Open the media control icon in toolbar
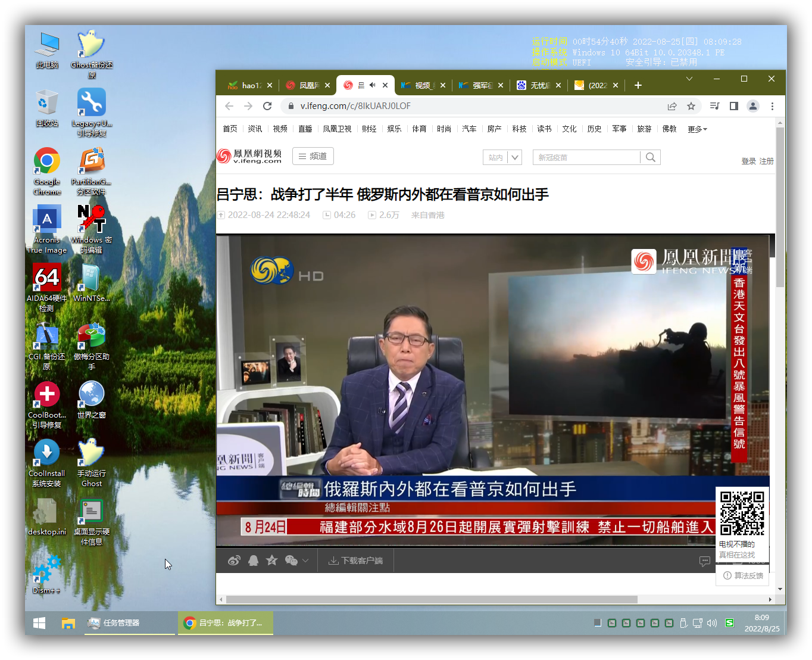The width and height of the screenshot is (812, 660). 715,106
